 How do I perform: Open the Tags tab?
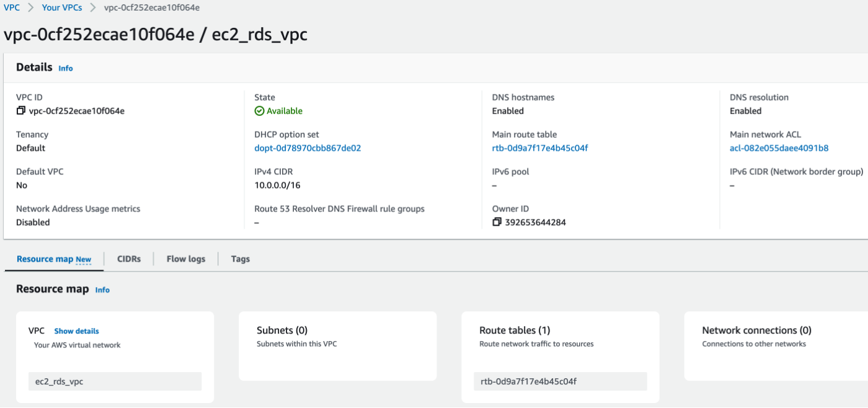click(240, 259)
